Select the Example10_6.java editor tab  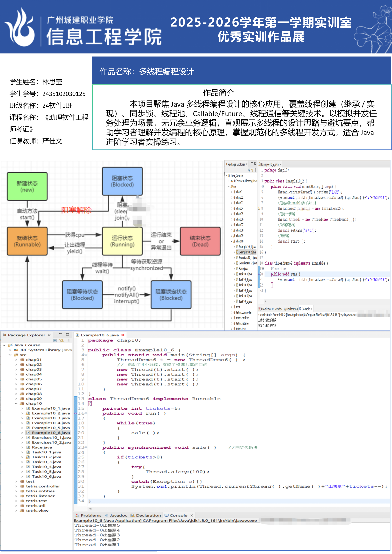click(x=100, y=335)
